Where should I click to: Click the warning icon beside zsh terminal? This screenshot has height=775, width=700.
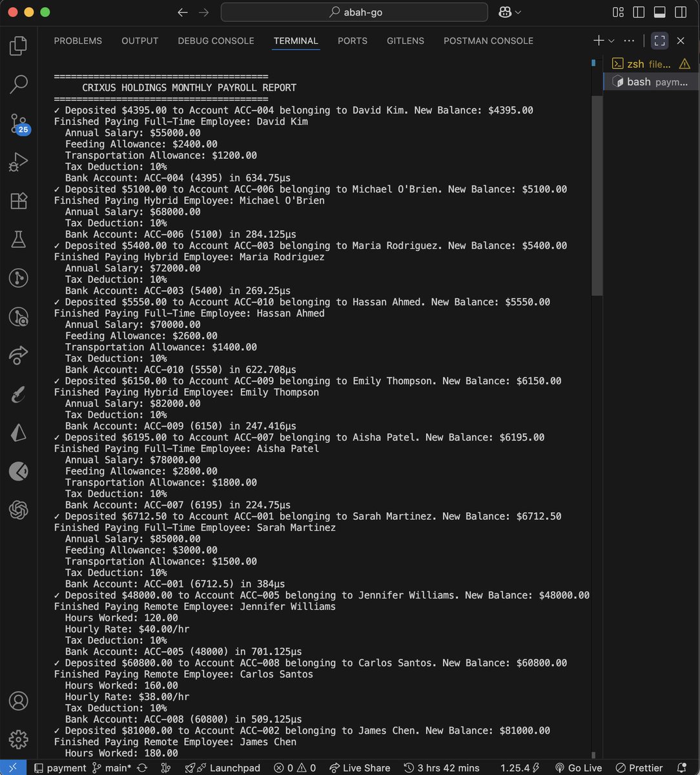(685, 64)
